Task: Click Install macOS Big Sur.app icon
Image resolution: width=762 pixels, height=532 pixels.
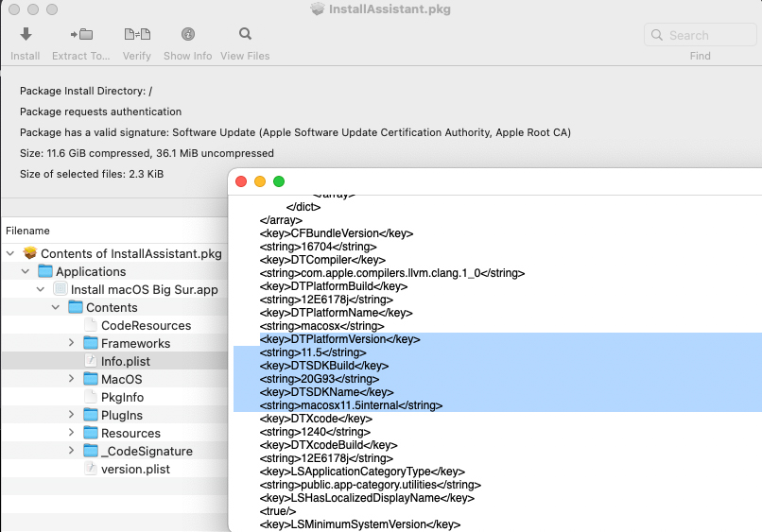Action: 61,288
